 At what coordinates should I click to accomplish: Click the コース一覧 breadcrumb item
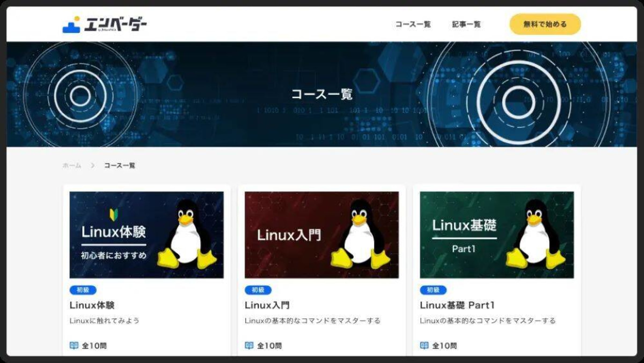119,166
